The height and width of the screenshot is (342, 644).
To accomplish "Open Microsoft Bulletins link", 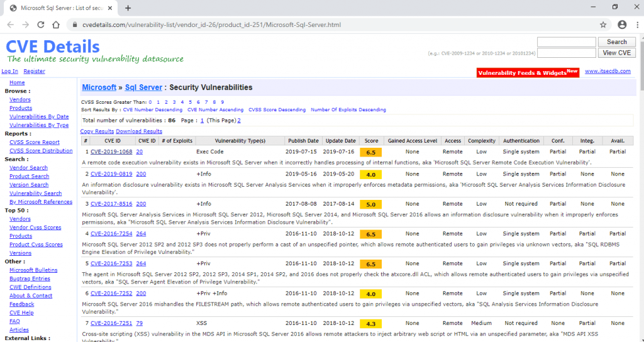I will pos(33,270).
